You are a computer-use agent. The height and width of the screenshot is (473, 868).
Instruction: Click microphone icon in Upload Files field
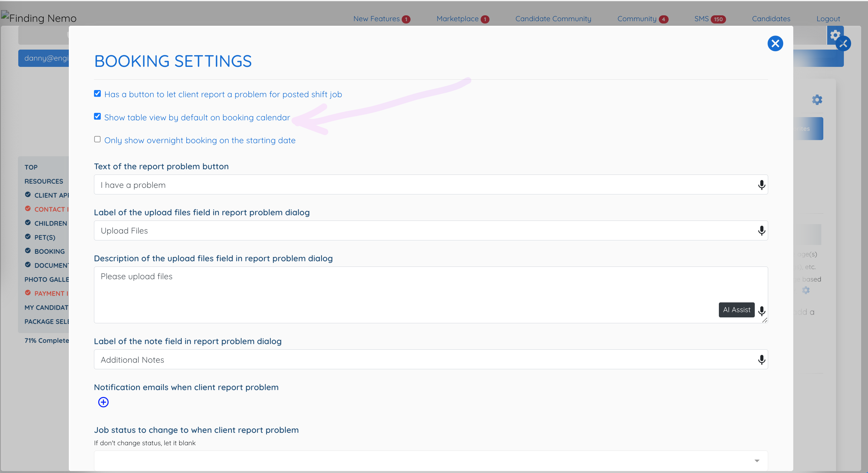point(761,231)
